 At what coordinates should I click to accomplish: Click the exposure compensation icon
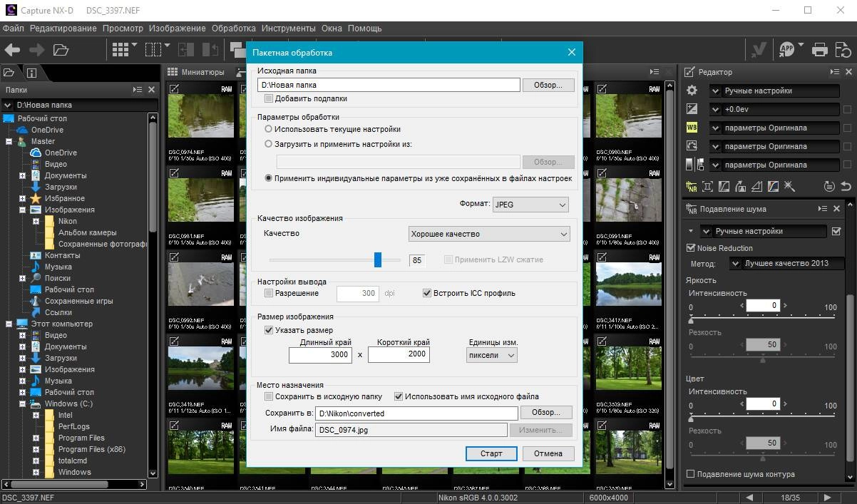tap(692, 109)
